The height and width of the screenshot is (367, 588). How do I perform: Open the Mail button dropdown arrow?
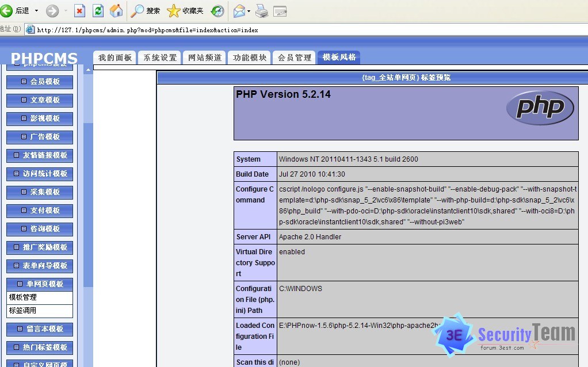[249, 12]
